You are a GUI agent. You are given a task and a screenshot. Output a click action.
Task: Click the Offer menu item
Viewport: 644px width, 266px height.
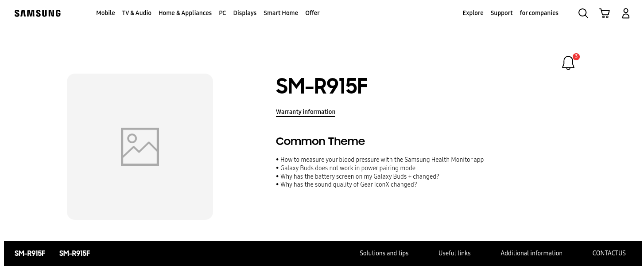312,13
